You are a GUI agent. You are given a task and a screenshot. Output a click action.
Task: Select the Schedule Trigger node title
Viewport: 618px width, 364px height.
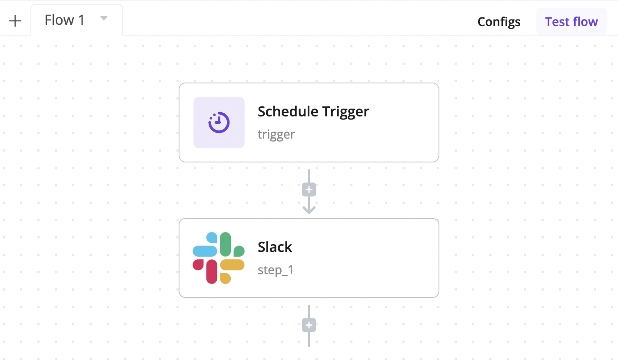pyautogui.click(x=313, y=112)
